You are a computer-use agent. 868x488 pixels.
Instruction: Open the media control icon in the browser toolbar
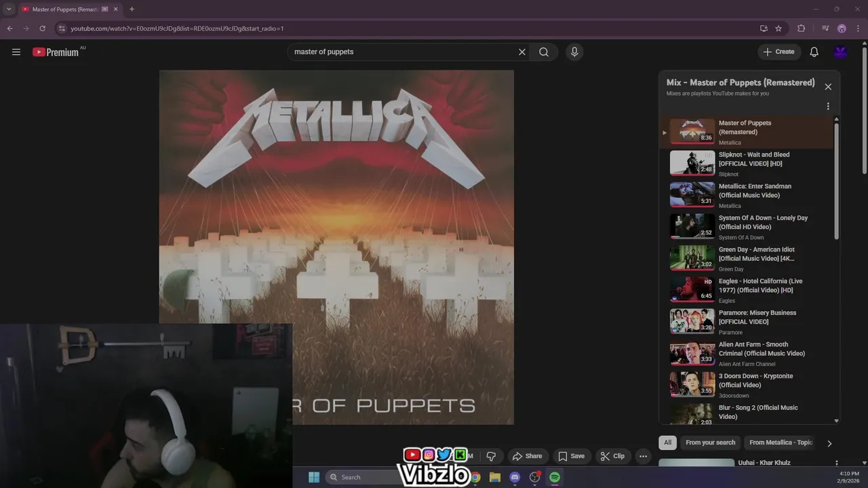825,28
